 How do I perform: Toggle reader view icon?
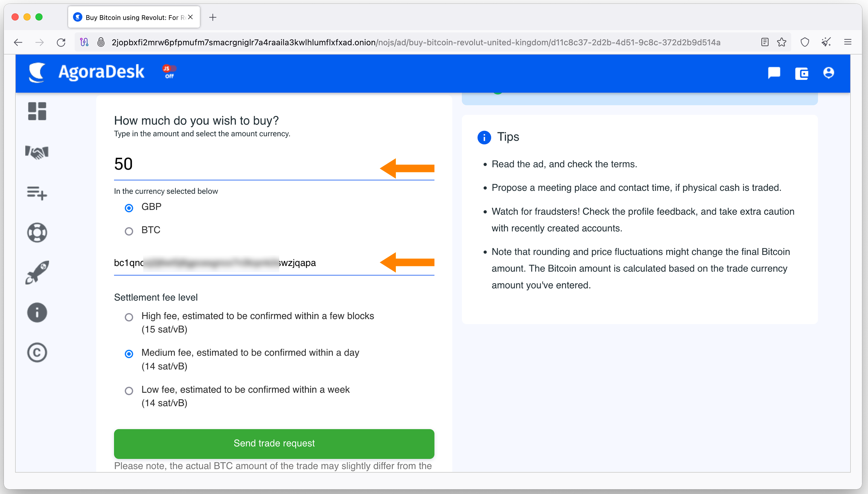pyautogui.click(x=765, y=42)
